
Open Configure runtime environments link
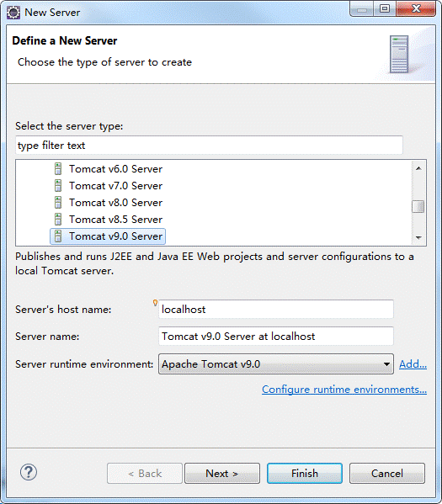coord(344,390)
